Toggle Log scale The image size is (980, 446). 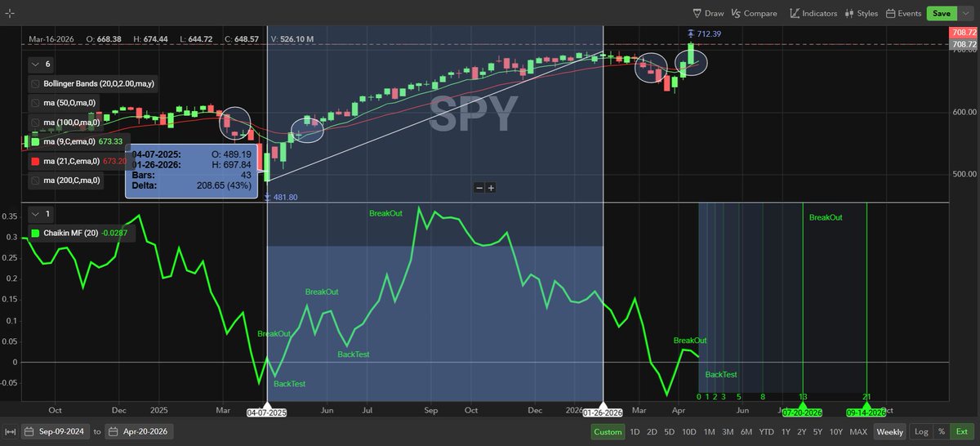[x=921, y=432]
